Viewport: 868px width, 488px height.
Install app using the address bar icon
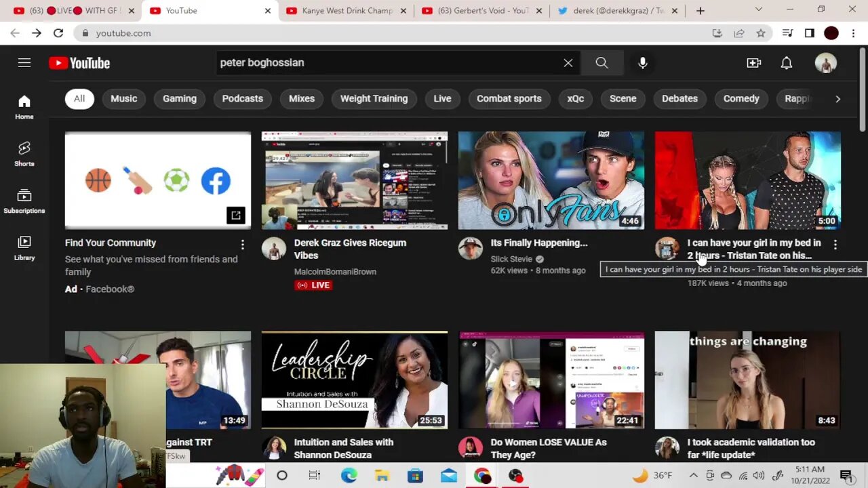pos(717,33)
